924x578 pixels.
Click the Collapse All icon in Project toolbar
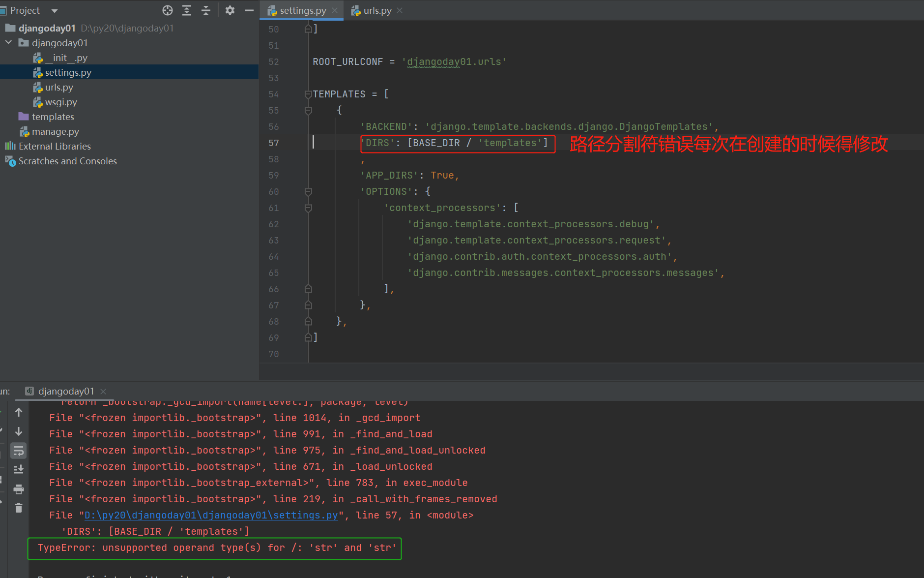206,10
